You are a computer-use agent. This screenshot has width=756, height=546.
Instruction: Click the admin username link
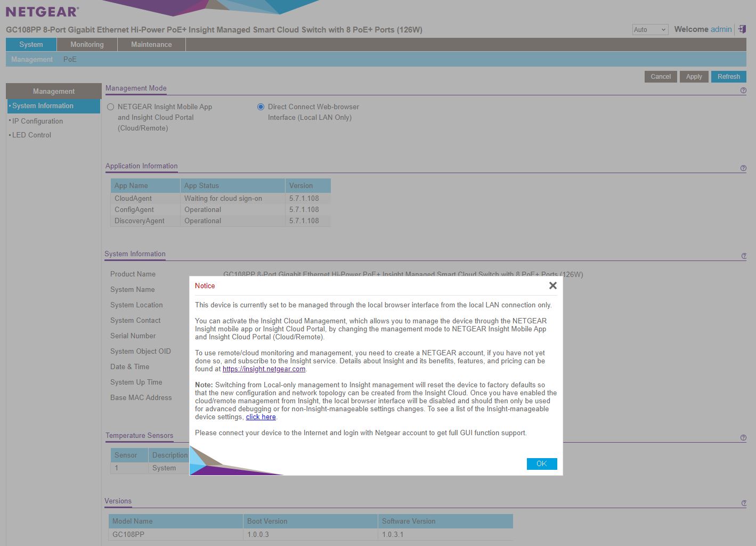(721, 29)
